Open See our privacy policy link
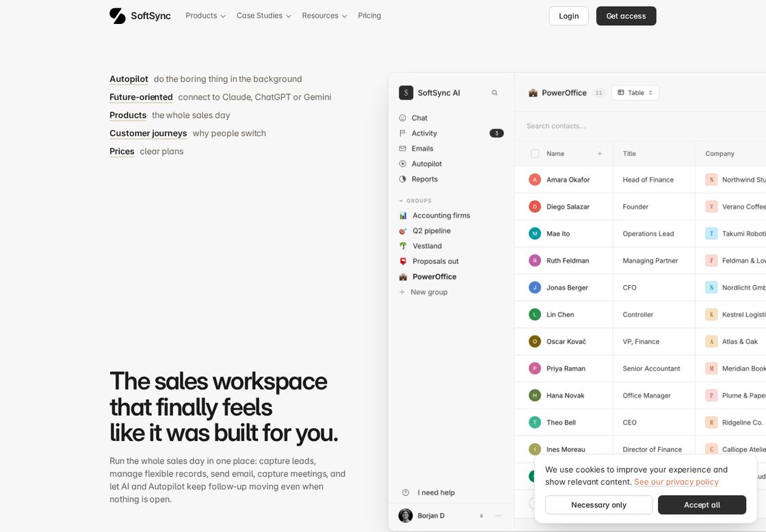This screenshot has width=766, height=532. point(676,481)
